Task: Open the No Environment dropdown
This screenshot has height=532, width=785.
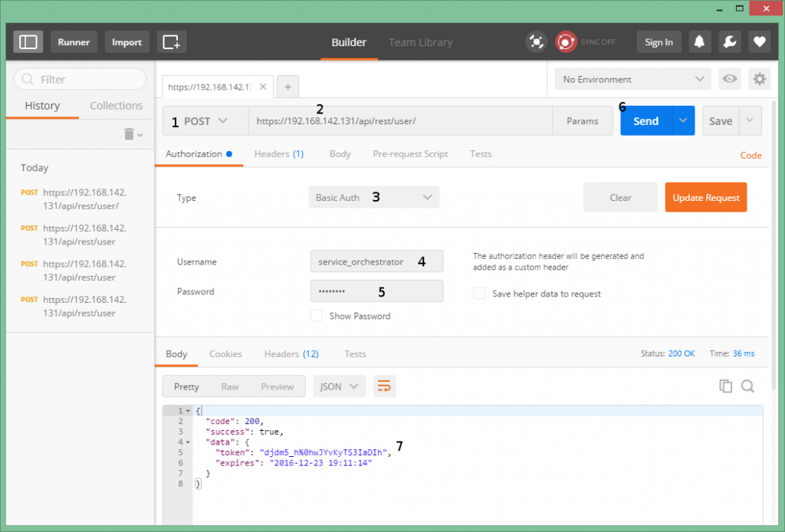Action: 632,78
